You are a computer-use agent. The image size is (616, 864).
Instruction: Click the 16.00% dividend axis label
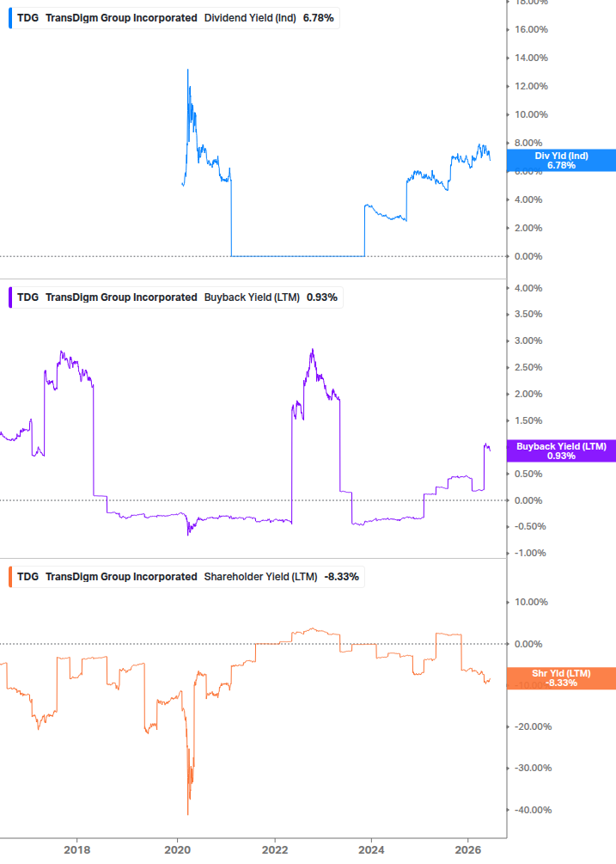[531, 30]
